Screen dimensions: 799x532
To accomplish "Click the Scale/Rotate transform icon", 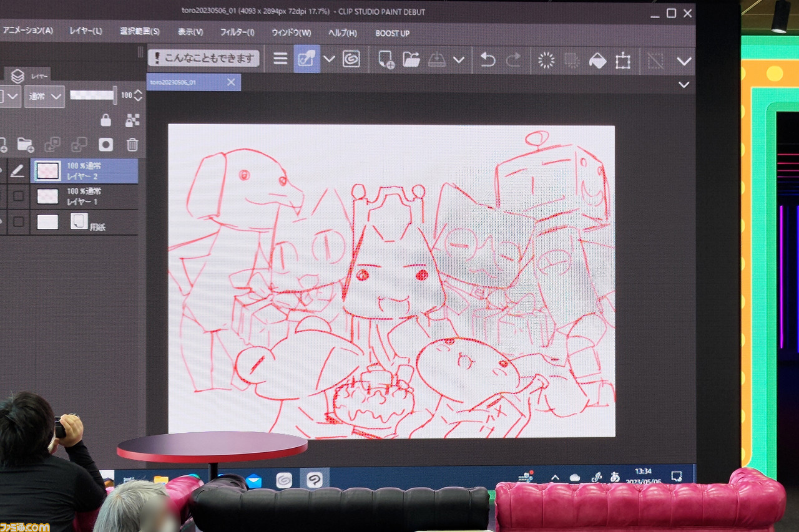I will 622,61.
